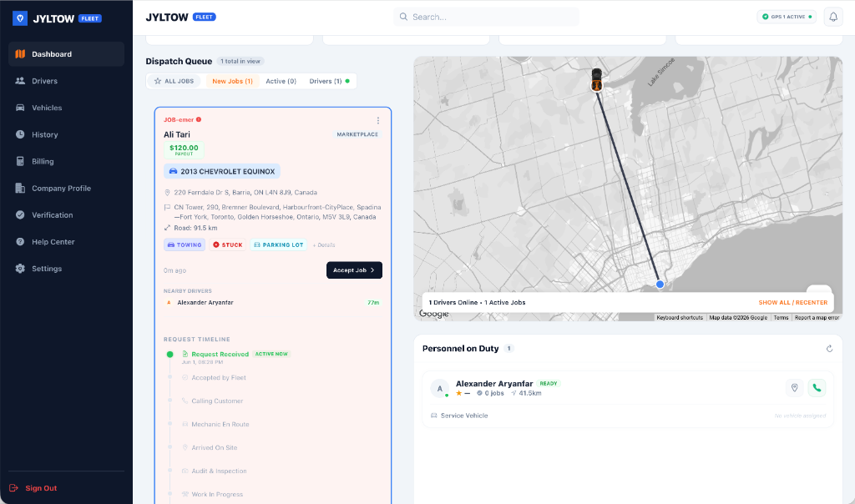Image resolution: width=855 pixels, height=504 pixels.
Task: Click the Service Vehicle row
Action: point(628,416)
